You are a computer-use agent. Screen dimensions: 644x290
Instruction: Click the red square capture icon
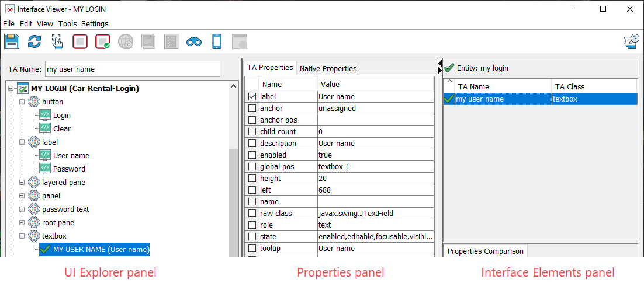pyautogui.click(x=80, y=41)
